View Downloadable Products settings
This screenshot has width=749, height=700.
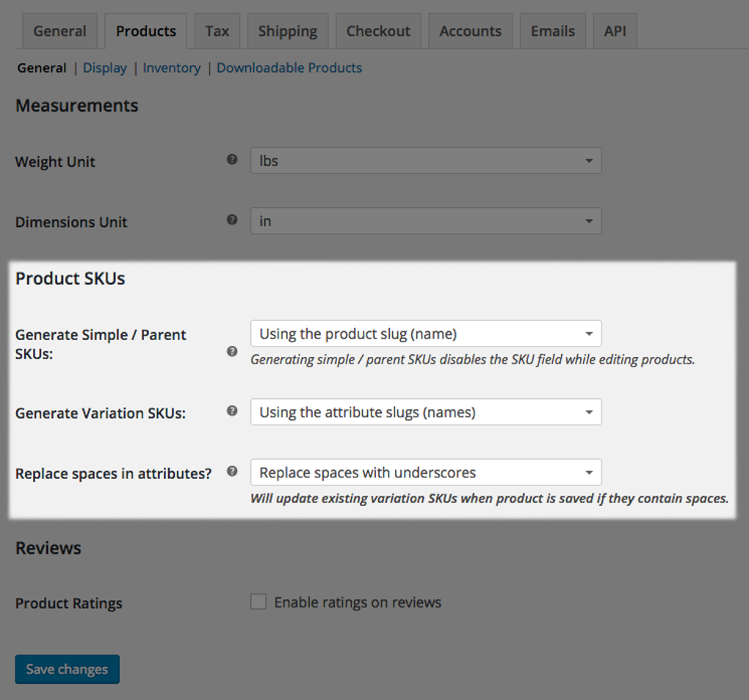(289, 68)
